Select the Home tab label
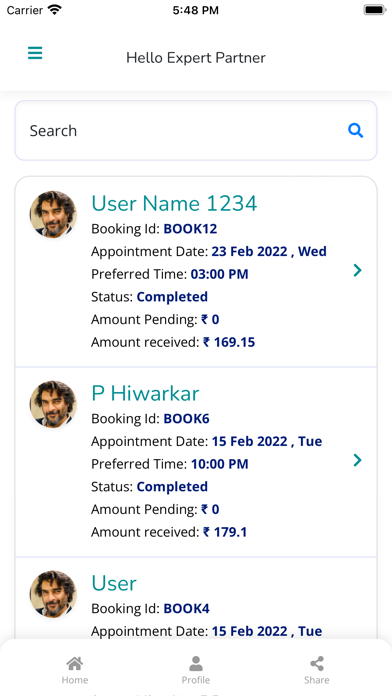The image size is (392, 696). [x=75, y=680]
